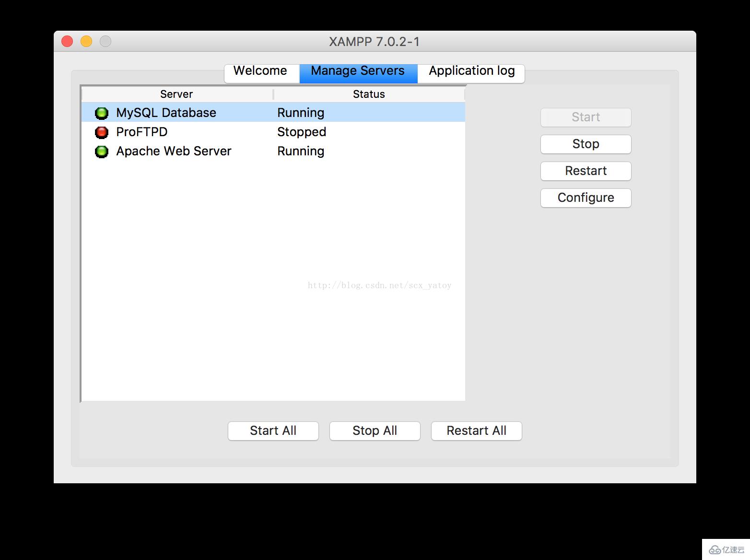Click the Running status of MySQL Database
750x560 pixels.
tap(301, 113)
